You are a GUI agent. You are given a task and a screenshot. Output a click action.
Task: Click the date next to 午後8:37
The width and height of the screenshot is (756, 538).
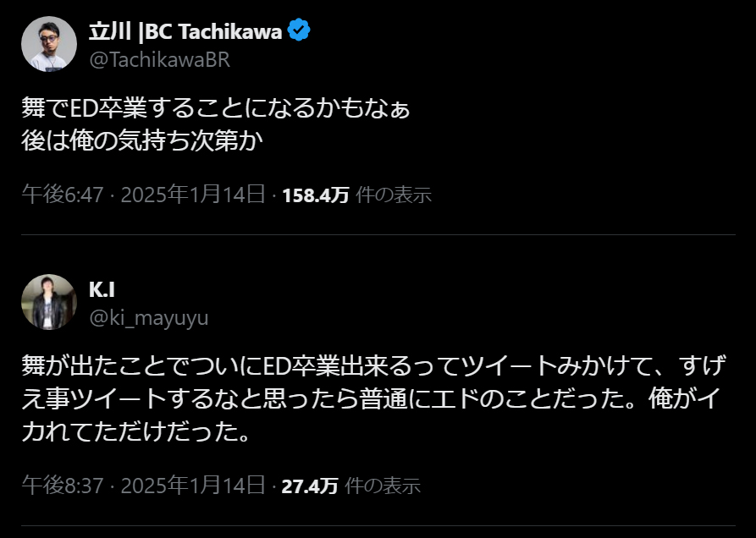193,486
